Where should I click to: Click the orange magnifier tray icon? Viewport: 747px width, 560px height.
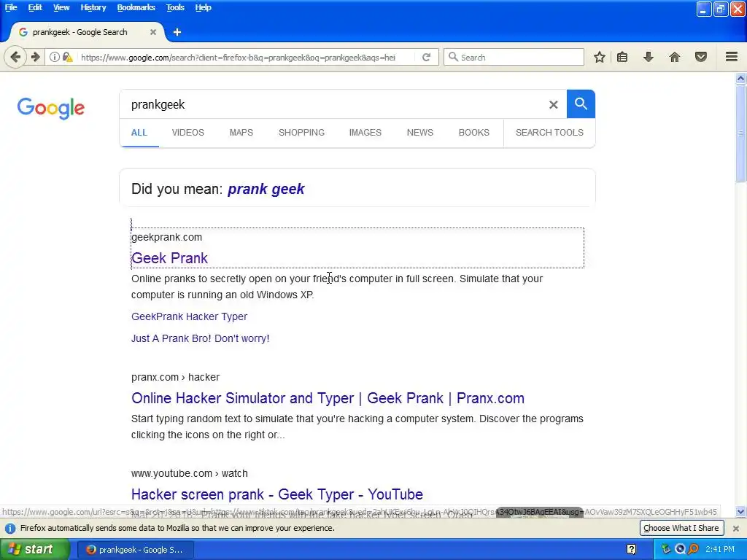[694, 550]
